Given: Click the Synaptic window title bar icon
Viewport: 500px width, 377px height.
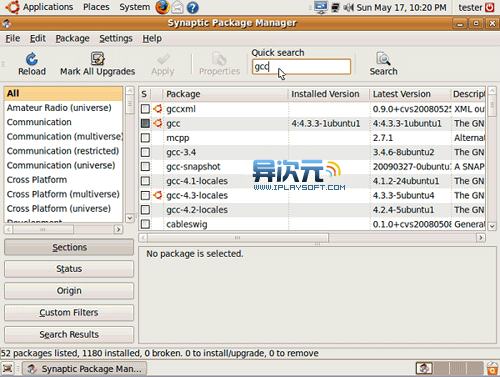Looking at the screenshot, I should tap(7, 23).
